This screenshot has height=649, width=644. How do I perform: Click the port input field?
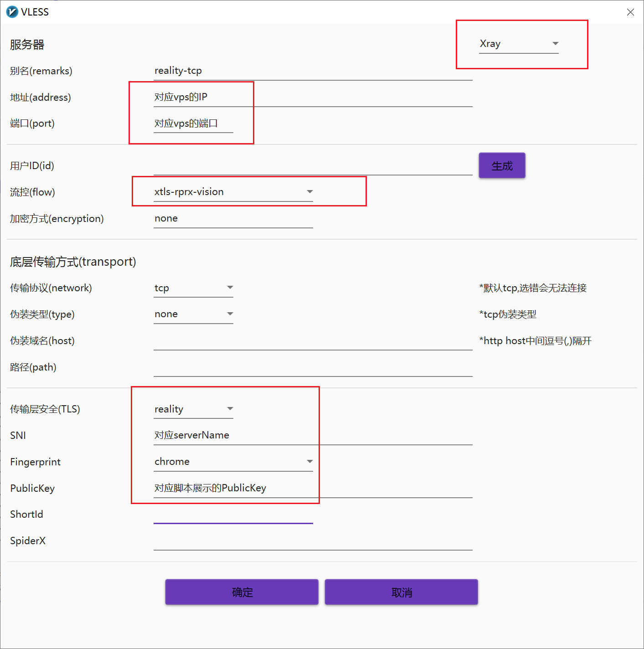[x=193, y=124]
